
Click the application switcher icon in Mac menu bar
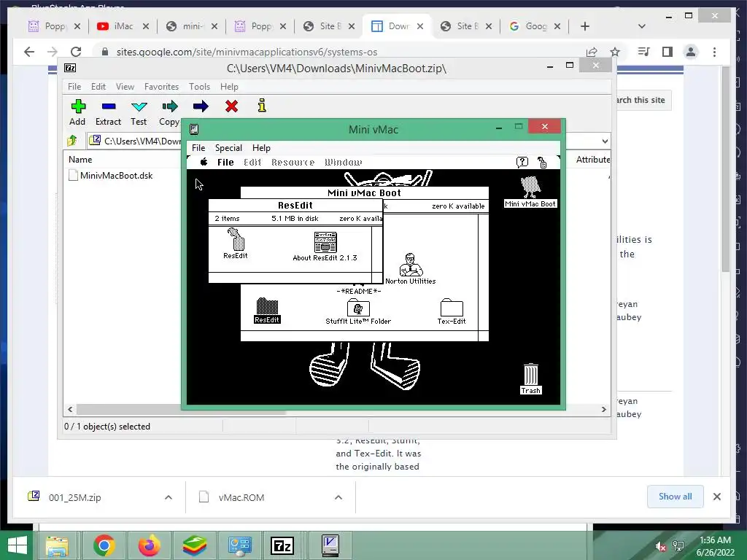542,163
